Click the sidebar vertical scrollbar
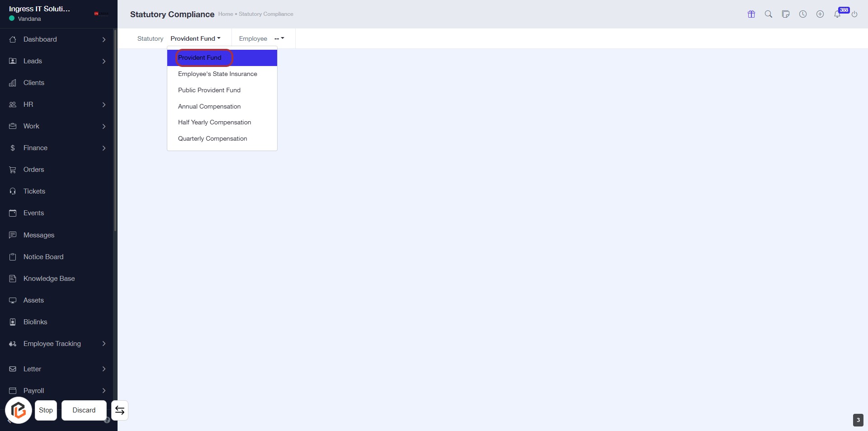 click(115, 131)
